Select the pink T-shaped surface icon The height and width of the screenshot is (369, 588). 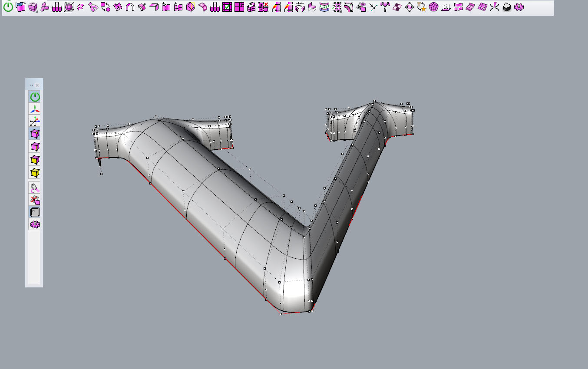(458, 7)
